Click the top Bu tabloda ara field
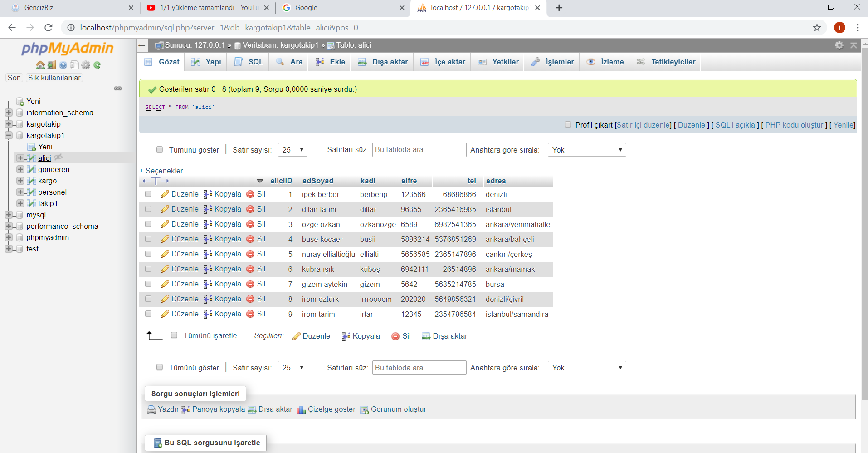 [x=419, y=150]
